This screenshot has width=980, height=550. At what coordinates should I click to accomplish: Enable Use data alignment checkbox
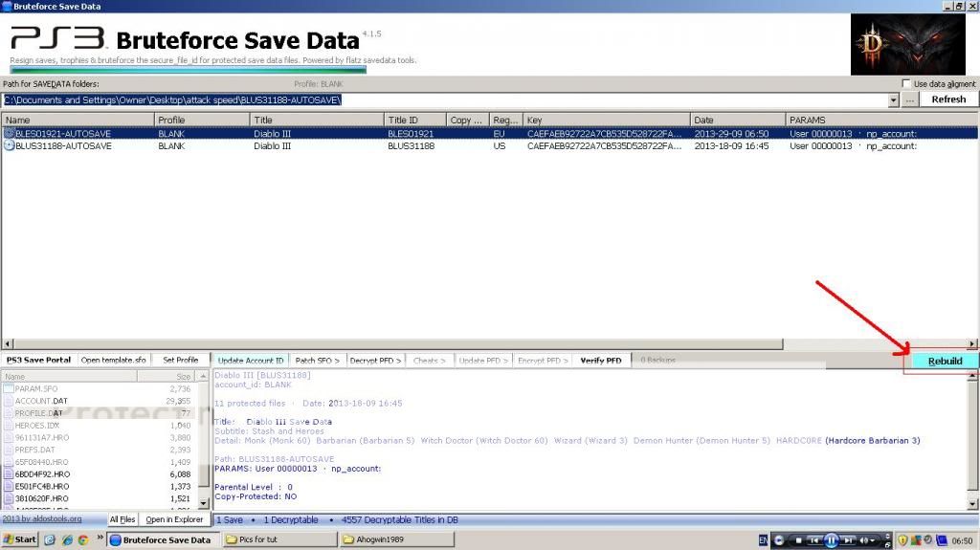point(906,84)
